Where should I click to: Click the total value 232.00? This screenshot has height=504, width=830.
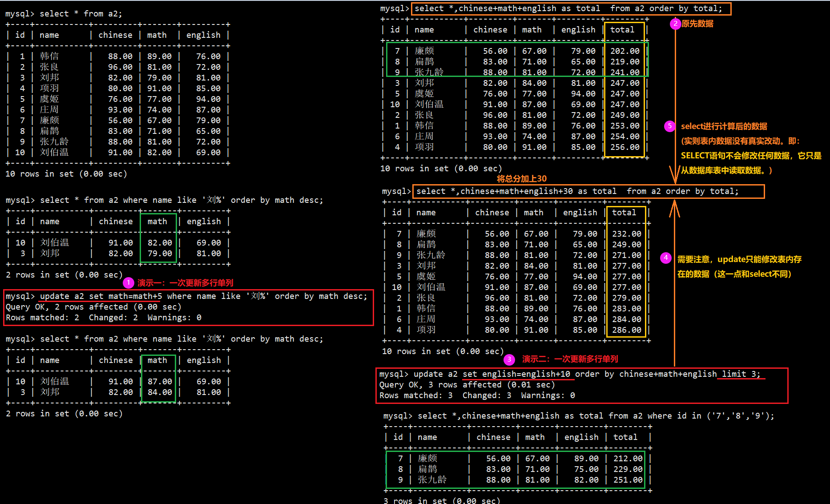[627, 234]
